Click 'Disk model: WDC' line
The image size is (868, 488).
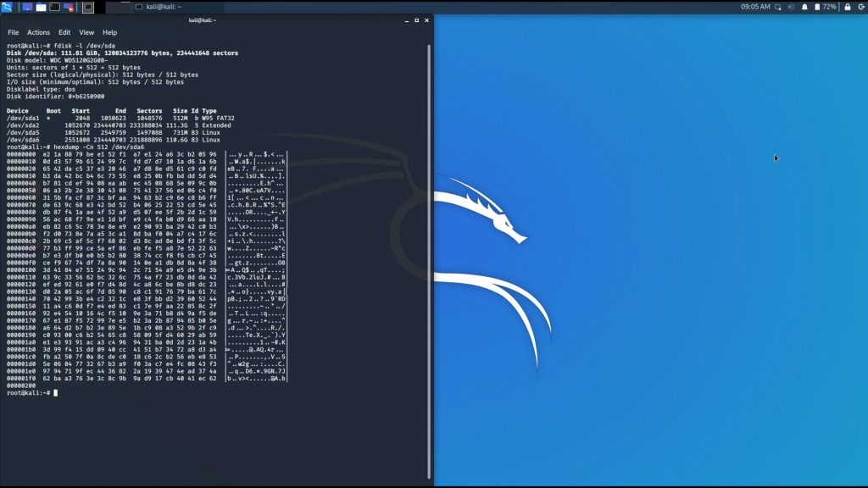click(57, 60)
